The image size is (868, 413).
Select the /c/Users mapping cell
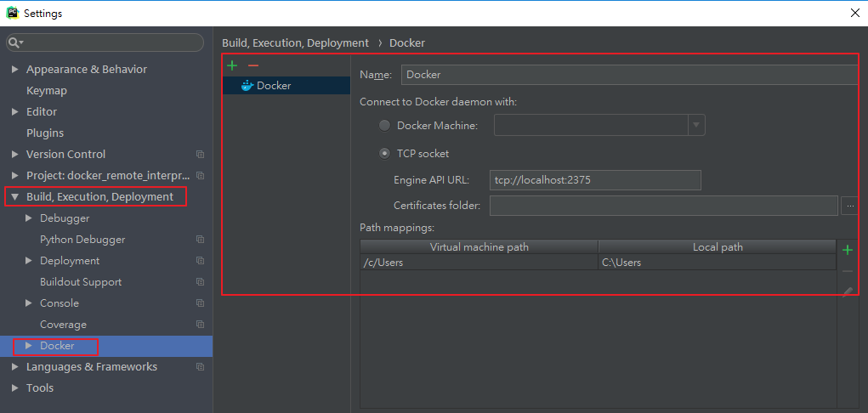point(479,263)
